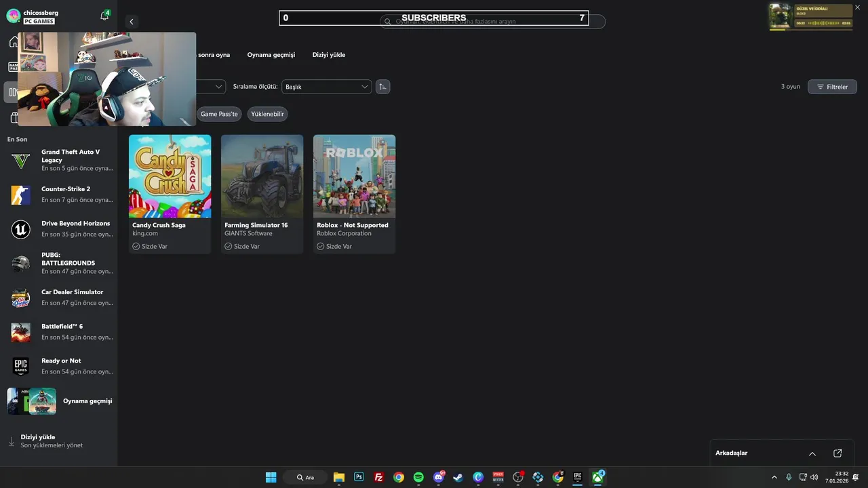This screenshot has height=488, width=868.
Task: Open File Explorer from the taskbar
Action: click(339, 477)
